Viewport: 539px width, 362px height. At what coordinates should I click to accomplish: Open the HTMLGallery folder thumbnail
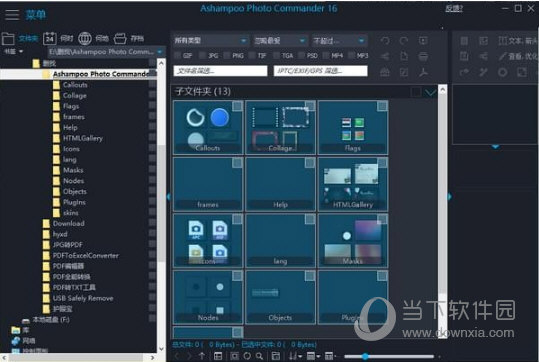pos(353,184)
